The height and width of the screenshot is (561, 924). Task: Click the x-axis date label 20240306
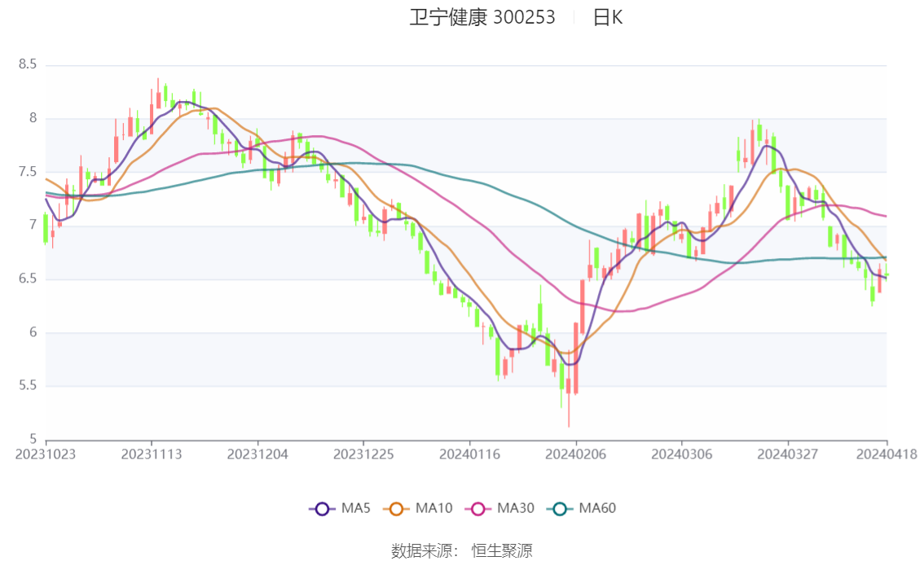pos(682,454)
